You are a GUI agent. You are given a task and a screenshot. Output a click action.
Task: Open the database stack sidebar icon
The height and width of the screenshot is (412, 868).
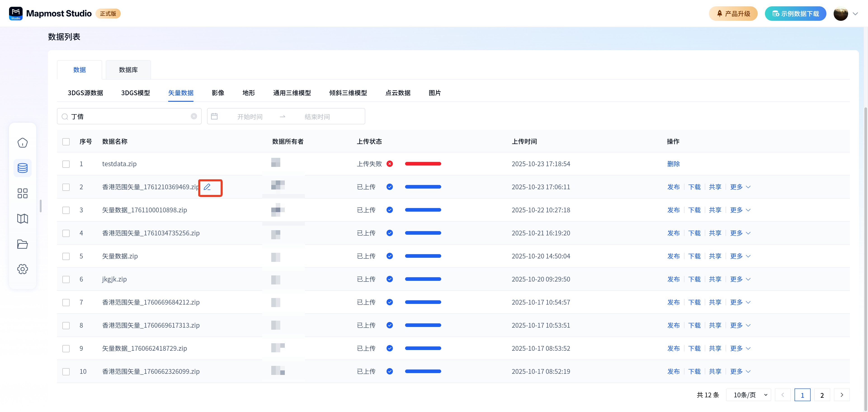pyautogui.click(x=23, y=168)
